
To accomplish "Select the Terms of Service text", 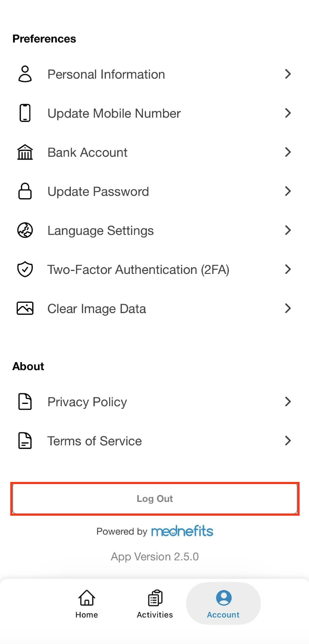I will click(95, 441).
